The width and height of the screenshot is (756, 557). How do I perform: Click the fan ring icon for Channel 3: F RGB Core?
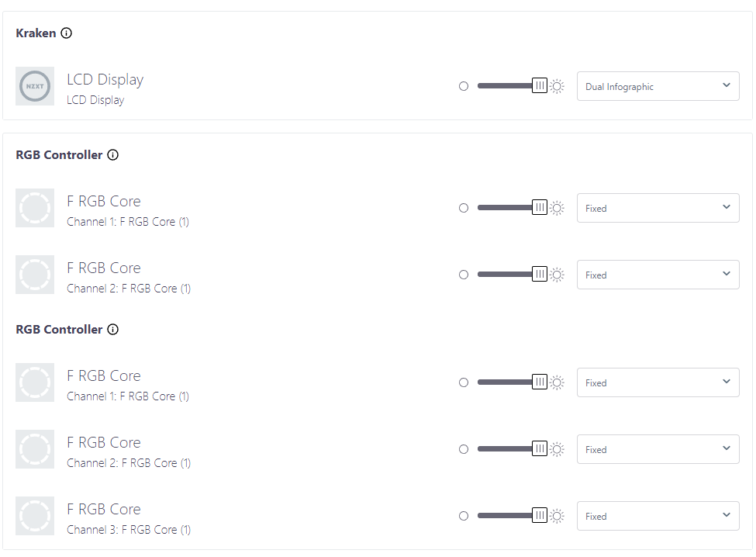[35, 516]
